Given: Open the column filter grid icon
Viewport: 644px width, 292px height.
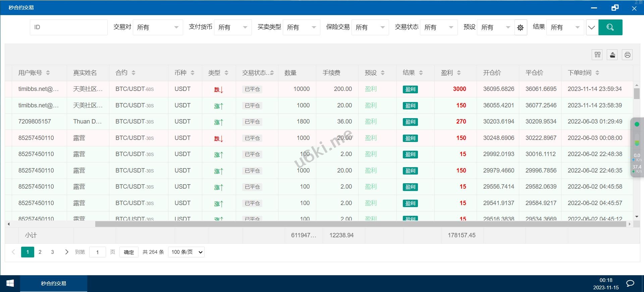Looking at the screenshot, I should coord(597,55).
